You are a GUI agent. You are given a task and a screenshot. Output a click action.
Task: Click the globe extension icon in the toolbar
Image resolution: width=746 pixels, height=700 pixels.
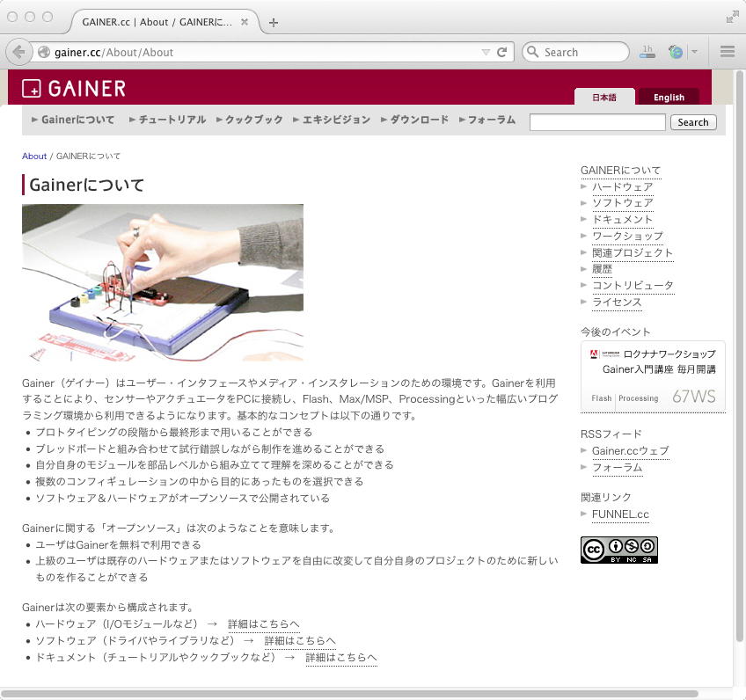tap(676, 51)
